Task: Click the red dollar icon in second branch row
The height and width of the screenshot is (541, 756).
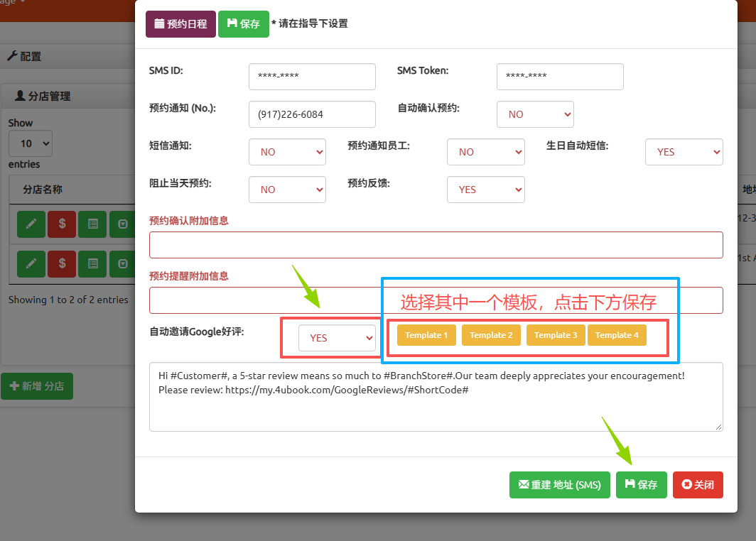Action: (x=62, y=264)
